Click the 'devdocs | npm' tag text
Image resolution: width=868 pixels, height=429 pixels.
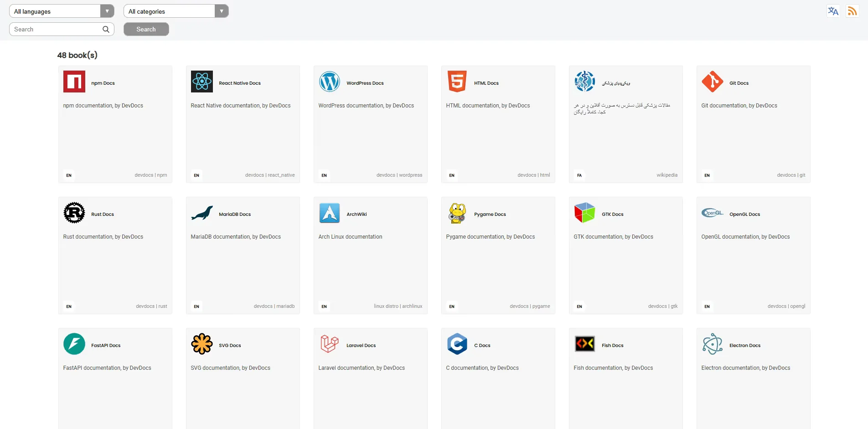click(x=151, y=175)
